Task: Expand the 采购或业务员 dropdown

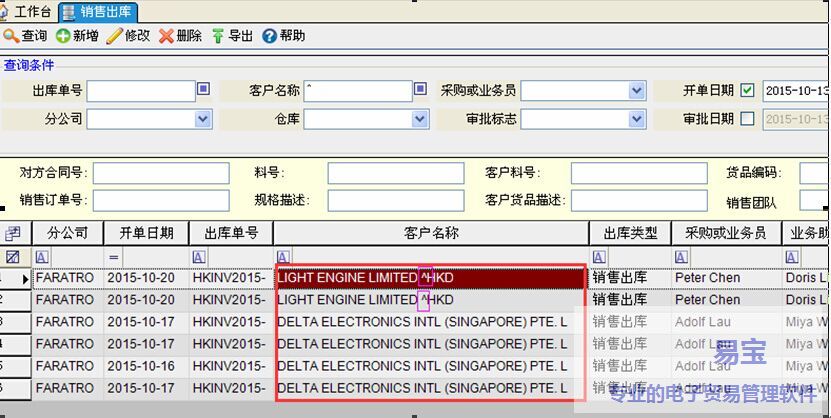Action: pyautogui.click(x=637, y=91)
